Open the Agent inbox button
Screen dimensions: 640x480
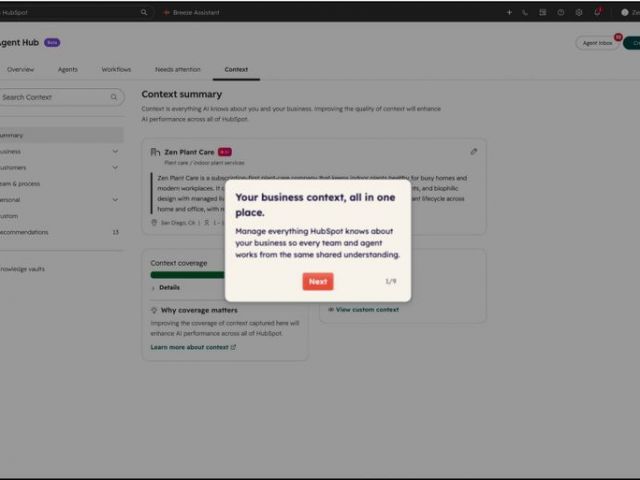point(597,43)
